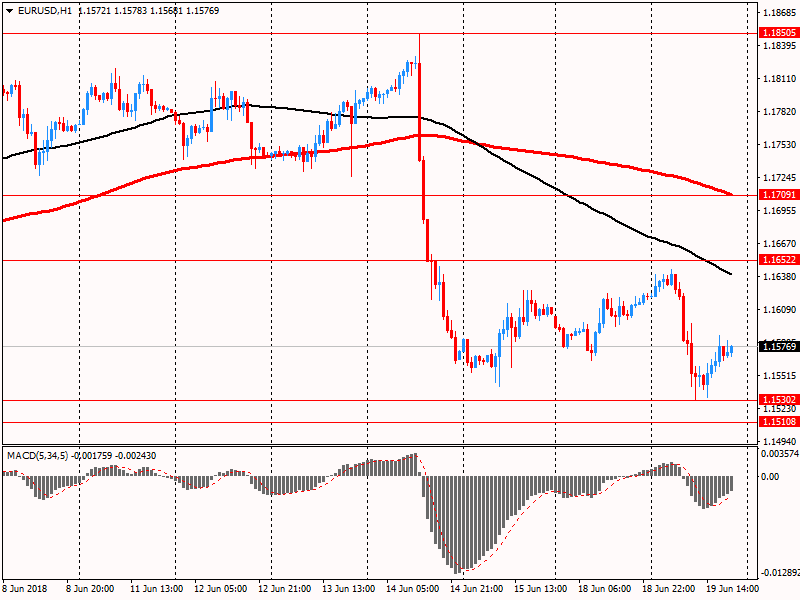
Task: Open the chart menu arrow beside EURUSD,H1
Action: click(10, 11)
